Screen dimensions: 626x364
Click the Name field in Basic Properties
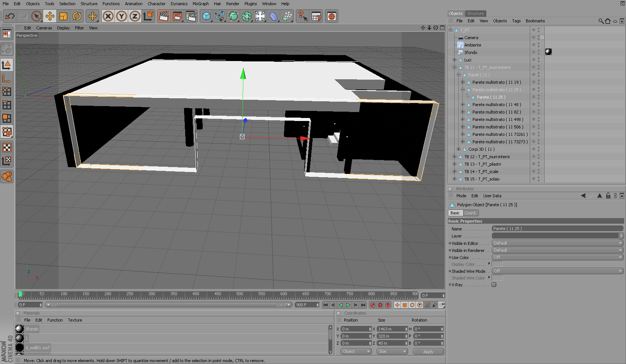557,229
